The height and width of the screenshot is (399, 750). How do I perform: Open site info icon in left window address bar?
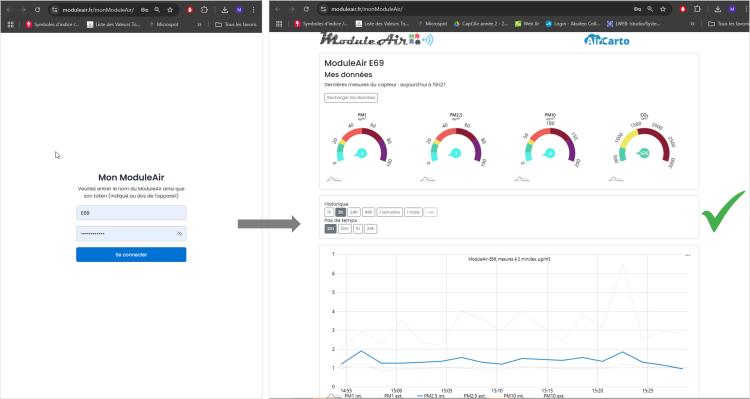[x=55, y=10]
